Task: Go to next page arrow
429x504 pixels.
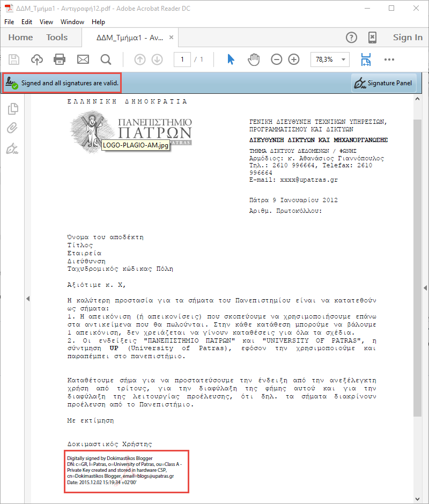Action: coord(157,60)
